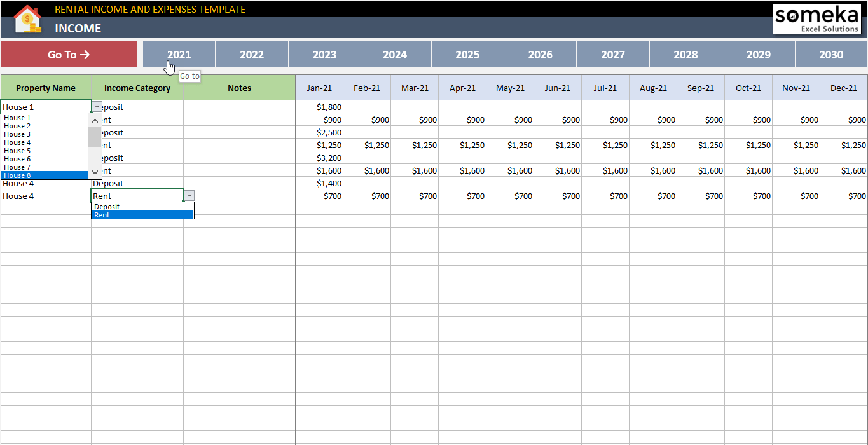The height and width of the screenshot is (445, 868).
Task: Select the $1,400 Deposit cell
Action: [x=319, y=183]
